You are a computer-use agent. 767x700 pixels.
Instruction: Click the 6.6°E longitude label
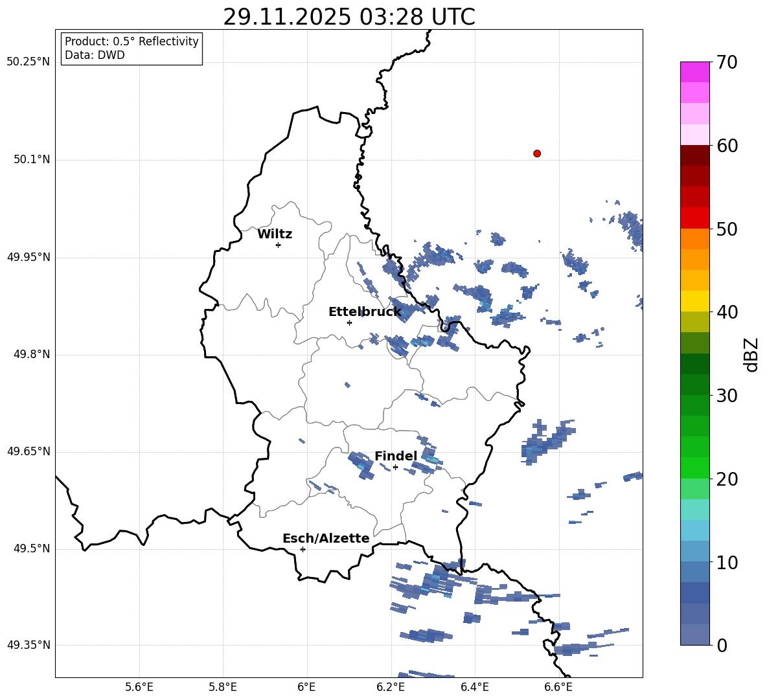(x=558, y=687)
